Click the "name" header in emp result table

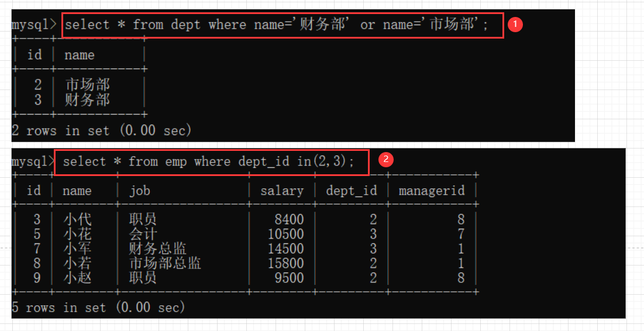click(x=77, y=191)
